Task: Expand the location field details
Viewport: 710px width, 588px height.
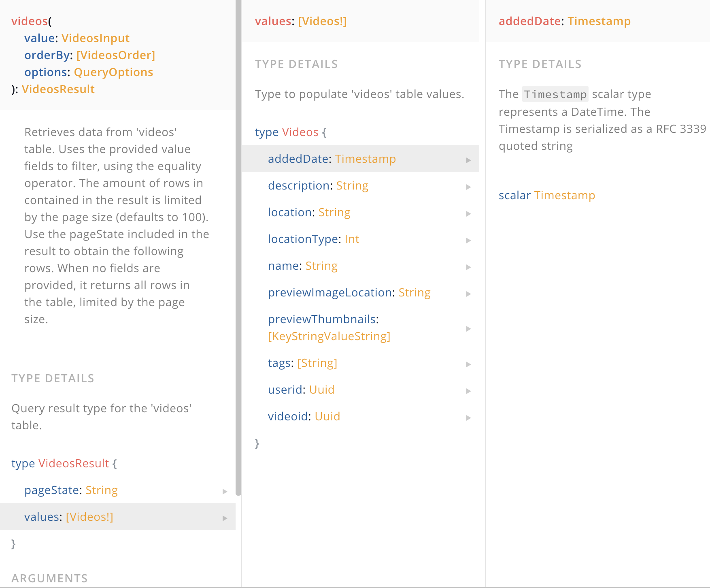Action: [468, 213]
